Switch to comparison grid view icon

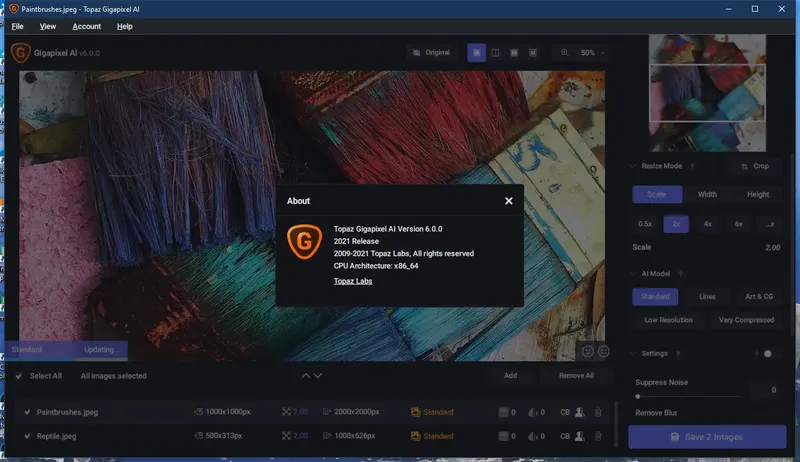tap(533, 53)
